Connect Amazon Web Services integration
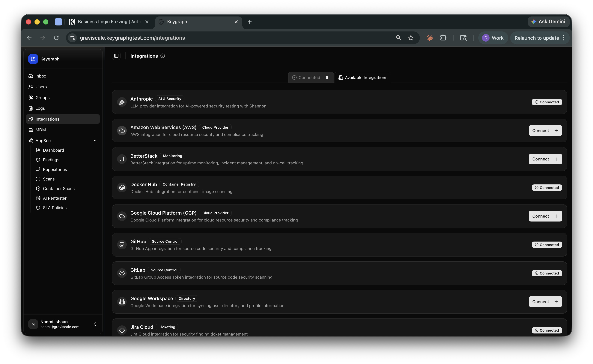The image size is (593, 364). 545,131
